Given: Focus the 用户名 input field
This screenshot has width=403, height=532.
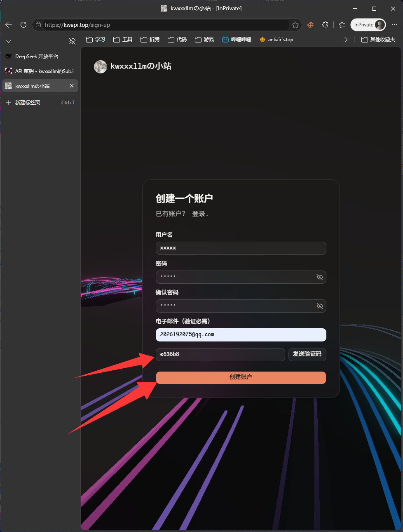Looking at the screenshot, I should 241,248.
